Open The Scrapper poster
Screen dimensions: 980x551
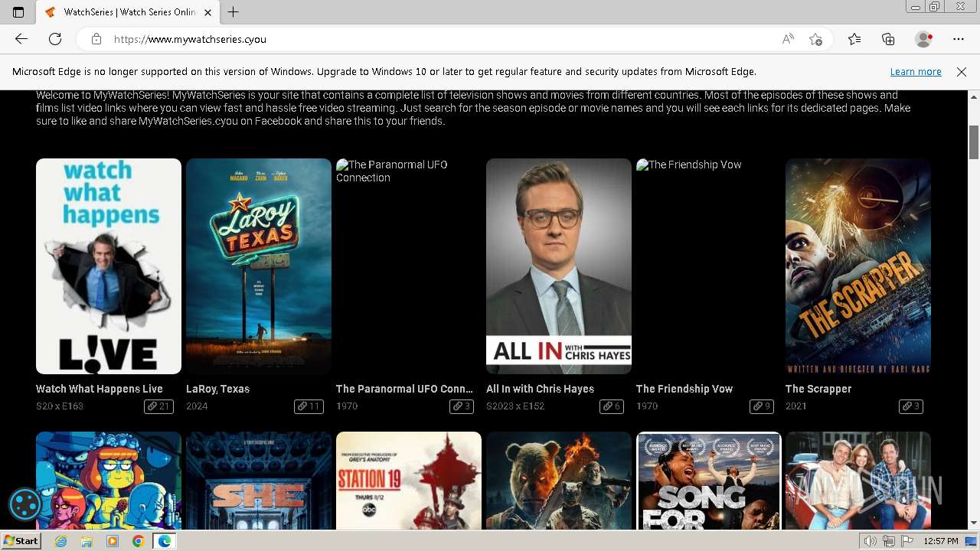pyautogui.click(x=858, y=266)
